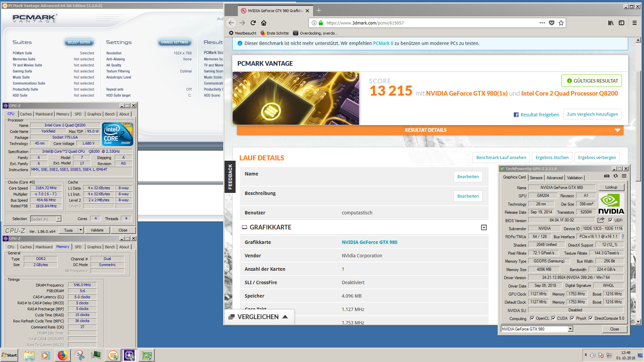Screen dimensions: 644x362
Task: Show hidden tray icons arrow
Action: 586,355
